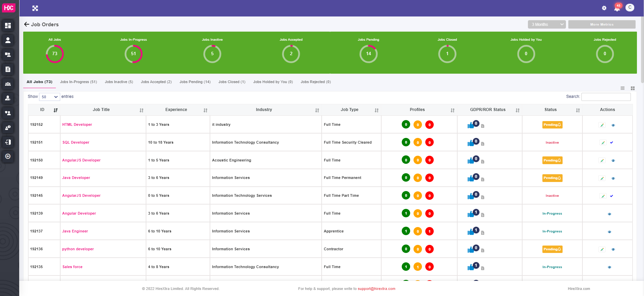Open the 3 Months period dropdown

[x=547, y=25]
